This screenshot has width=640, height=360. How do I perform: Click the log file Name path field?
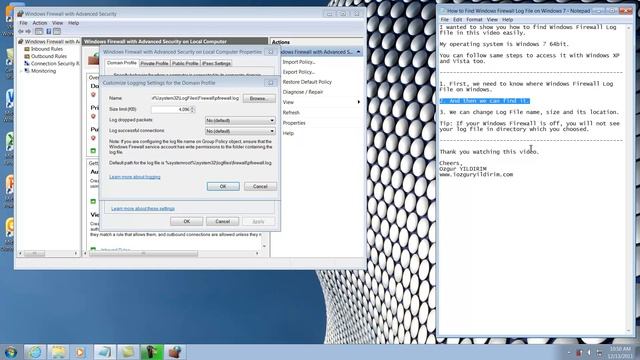[x=196, y=98]
